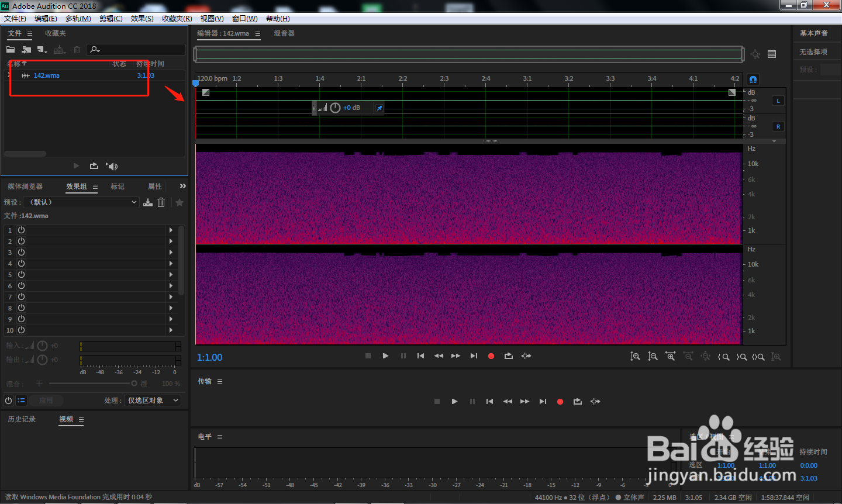This screenshot has height=504, width=842.
Task: Open the 编辑器 panel options menu
Action: point(258,33)
